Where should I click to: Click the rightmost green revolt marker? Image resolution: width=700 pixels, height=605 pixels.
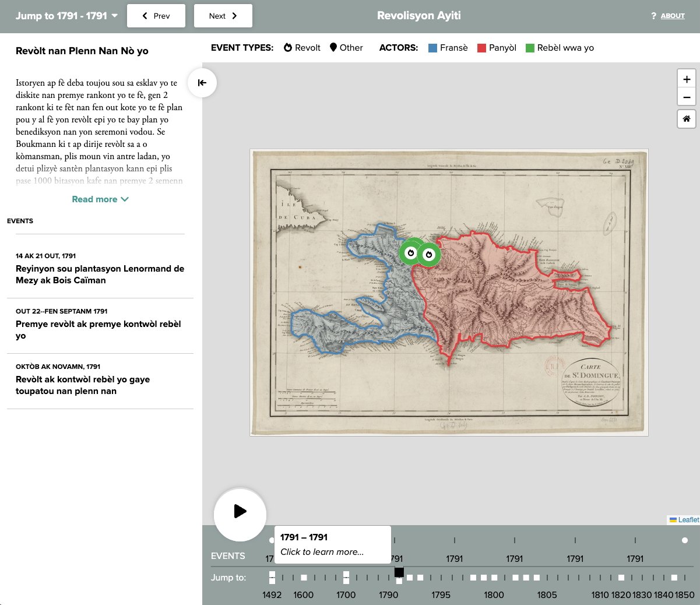coord(429,255)
